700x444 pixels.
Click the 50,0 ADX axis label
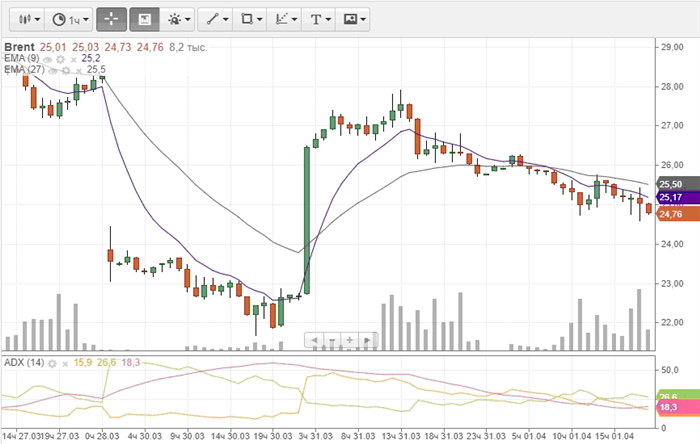coord(670,370)
